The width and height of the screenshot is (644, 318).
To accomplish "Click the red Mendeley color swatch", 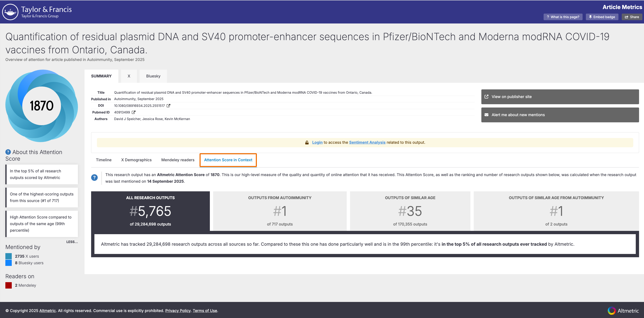I will tap(8, 285).
